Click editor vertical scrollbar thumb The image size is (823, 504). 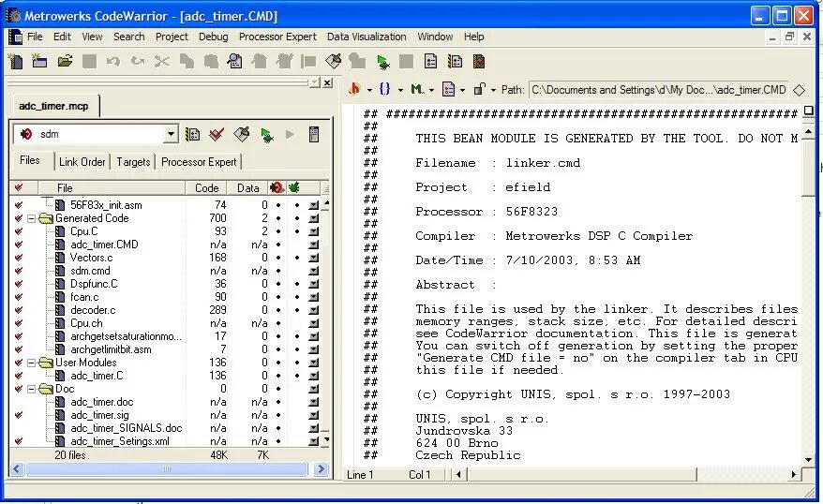click(x=809, y=167)
